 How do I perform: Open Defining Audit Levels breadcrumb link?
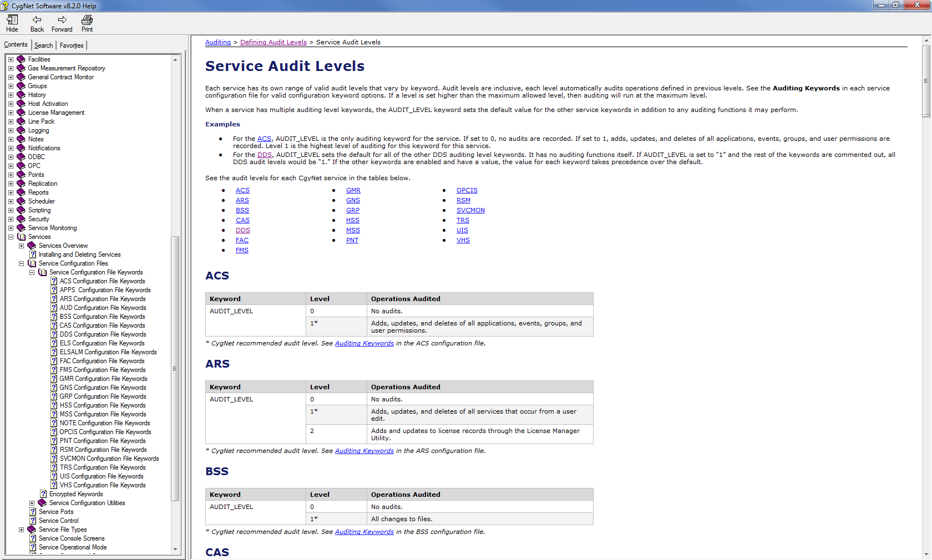click(273, 42)
